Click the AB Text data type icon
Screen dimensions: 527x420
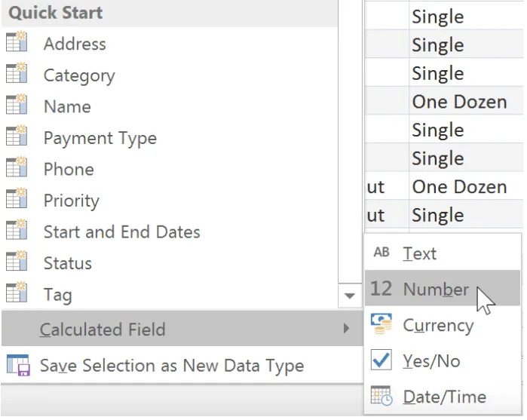point(381,253)
